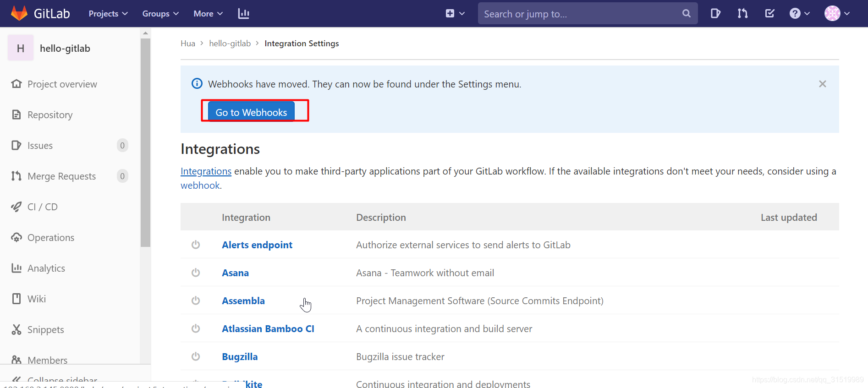Click the info icon in webhooks banner

[x=197, y=83]
